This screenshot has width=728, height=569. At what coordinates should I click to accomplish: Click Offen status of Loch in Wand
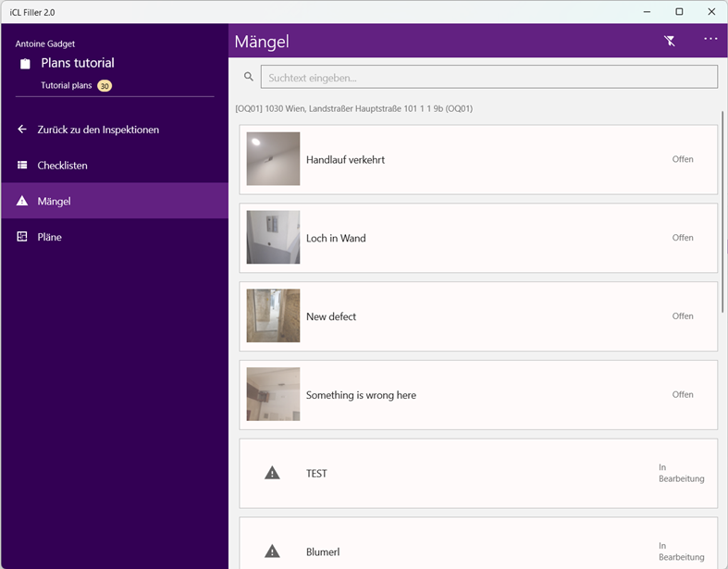683,238
